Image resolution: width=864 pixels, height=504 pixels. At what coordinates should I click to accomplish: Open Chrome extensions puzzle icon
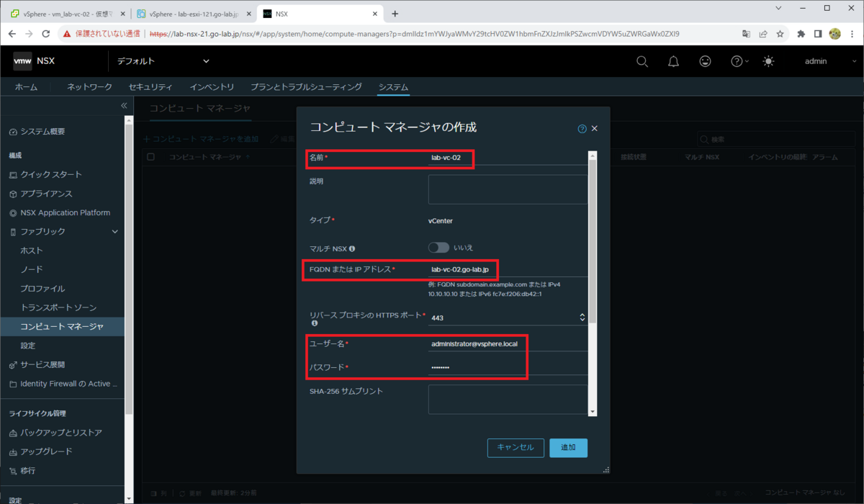(x=801, y=34)
